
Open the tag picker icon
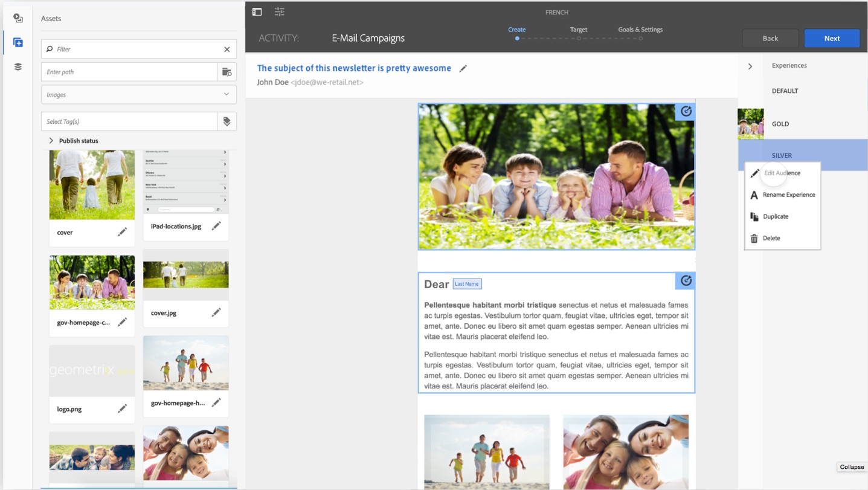click(227, 121)
